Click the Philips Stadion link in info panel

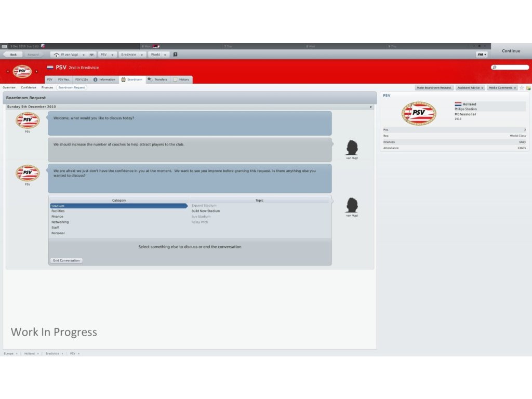coord(465,109)
